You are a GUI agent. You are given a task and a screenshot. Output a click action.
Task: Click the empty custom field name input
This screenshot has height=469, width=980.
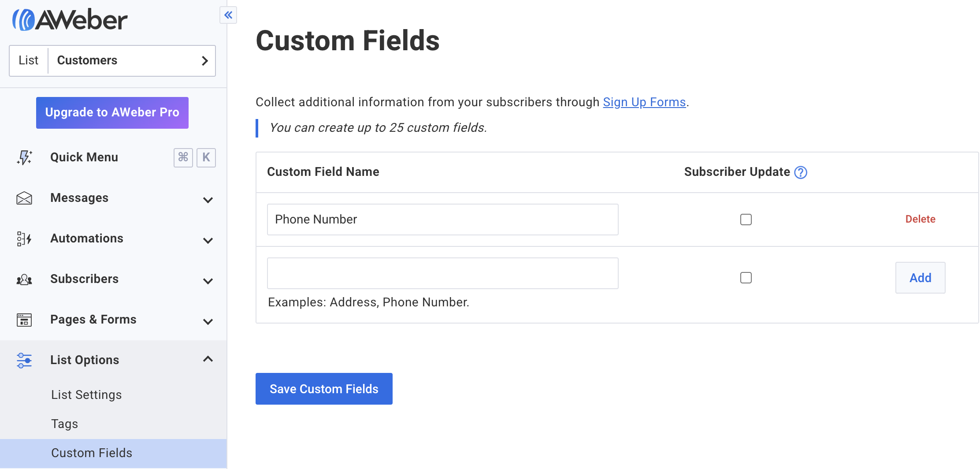[442, 273]
